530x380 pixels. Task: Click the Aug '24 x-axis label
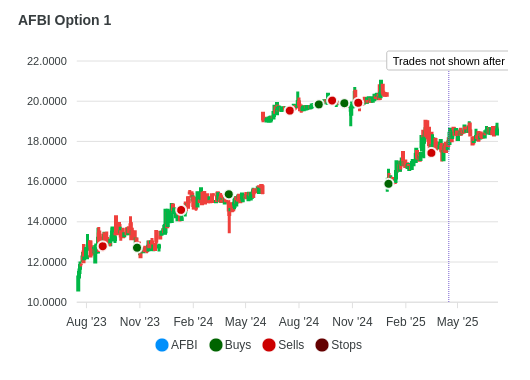click(x=299, y=322)
